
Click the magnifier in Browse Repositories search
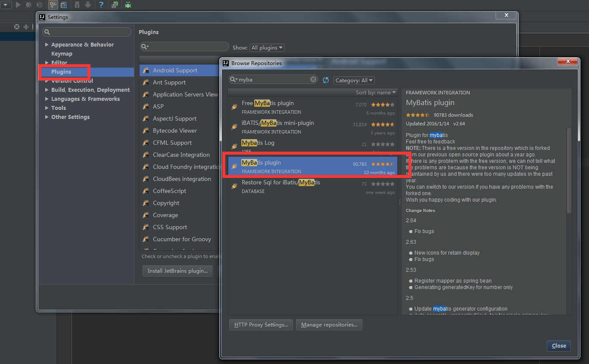point(234,80)
